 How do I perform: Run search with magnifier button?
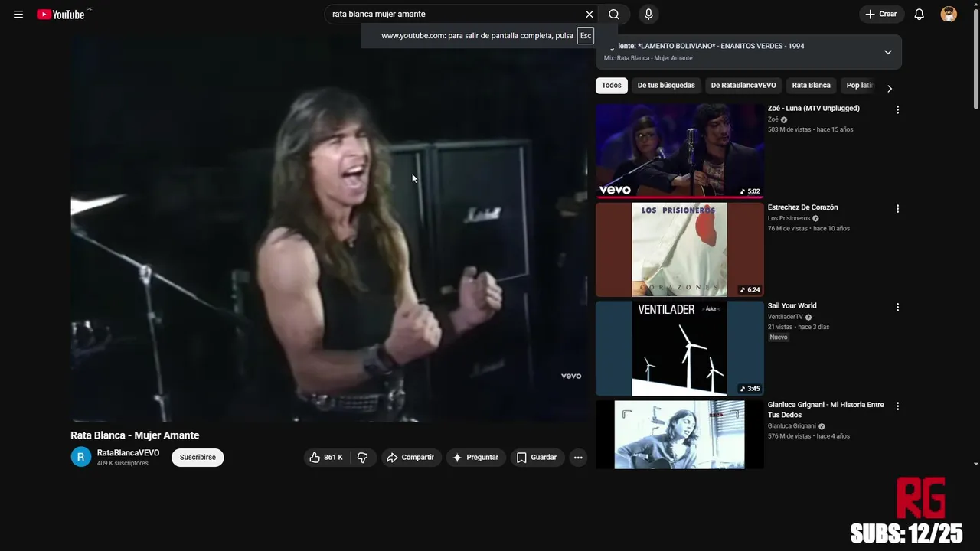(x=614, y=15)
